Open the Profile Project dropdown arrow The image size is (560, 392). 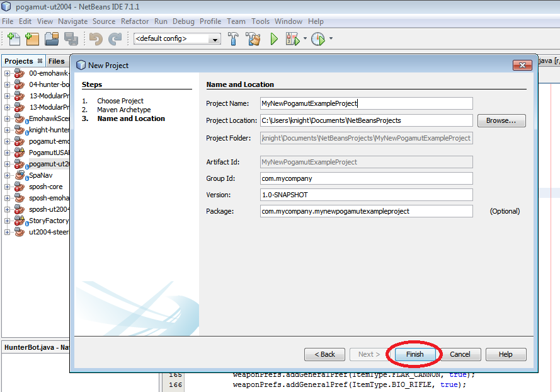[331, 38]
